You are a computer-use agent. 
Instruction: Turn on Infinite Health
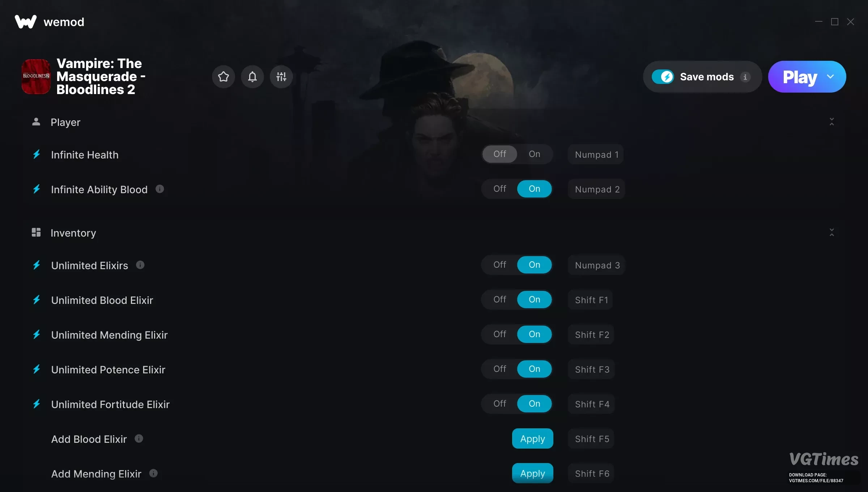coord(535,154)
